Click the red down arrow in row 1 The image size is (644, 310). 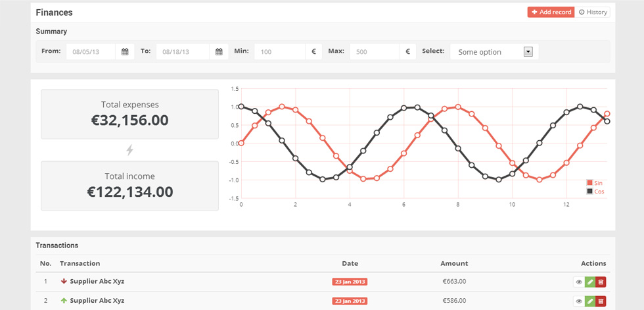[64, 282]
